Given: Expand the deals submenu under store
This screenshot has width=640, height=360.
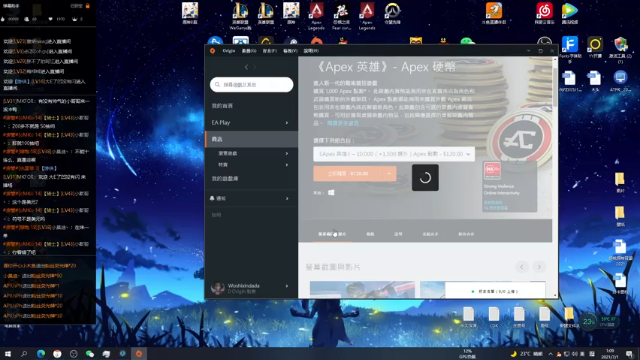Looking at the screenshot, I should coord(287,165).
